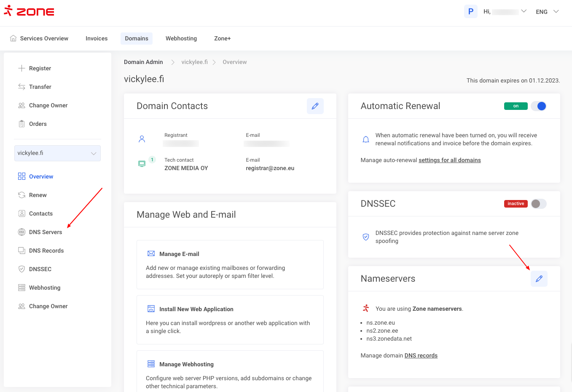Click the Domain Contacts edit pencil icon

click(315, 106)
